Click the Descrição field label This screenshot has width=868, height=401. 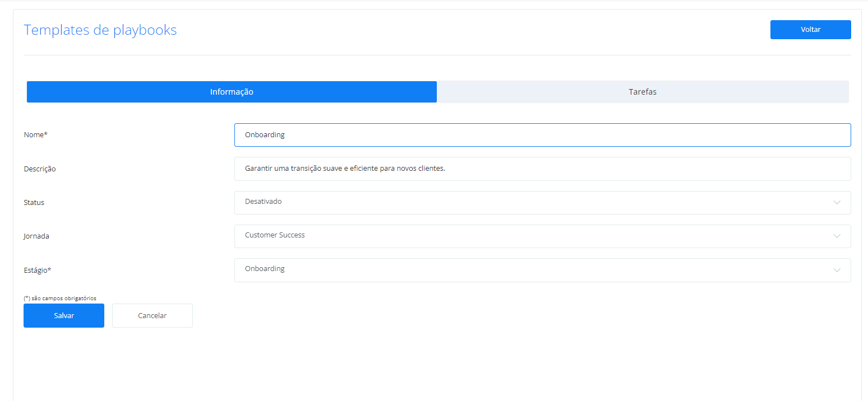click(40, 169)
